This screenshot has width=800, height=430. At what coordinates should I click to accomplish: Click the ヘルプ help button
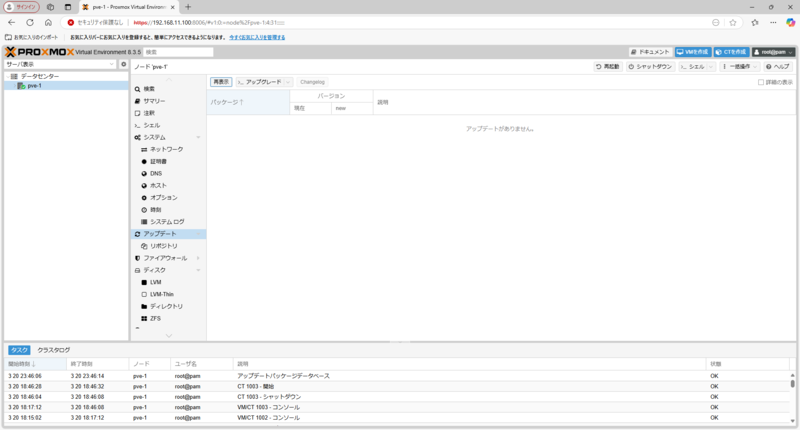[x=777, y=66]
